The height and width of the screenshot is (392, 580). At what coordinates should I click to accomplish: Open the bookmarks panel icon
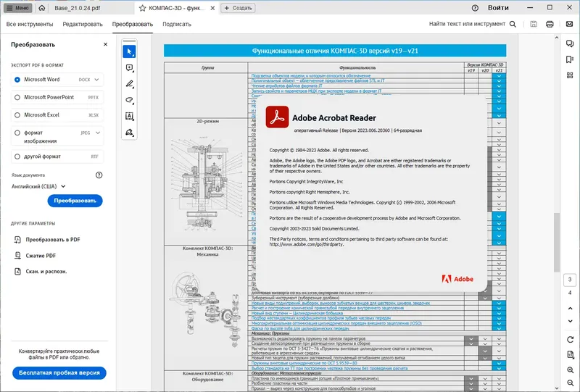pyautogui.click(x=570, y=59)
